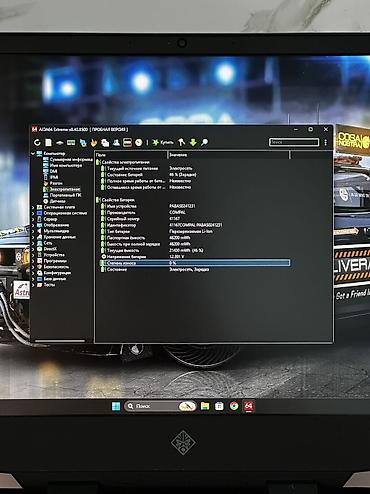
Task: Select the Серийный номер row
Action: [195, 219]
